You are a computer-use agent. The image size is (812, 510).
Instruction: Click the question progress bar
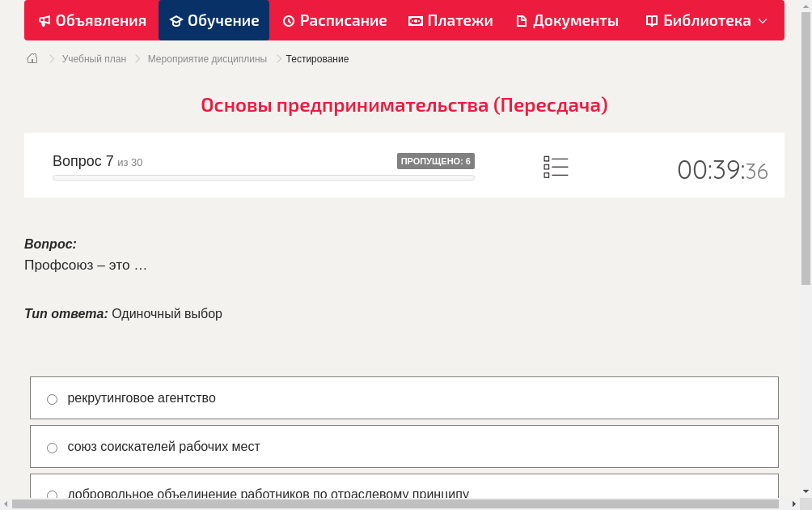coord(263,177)
